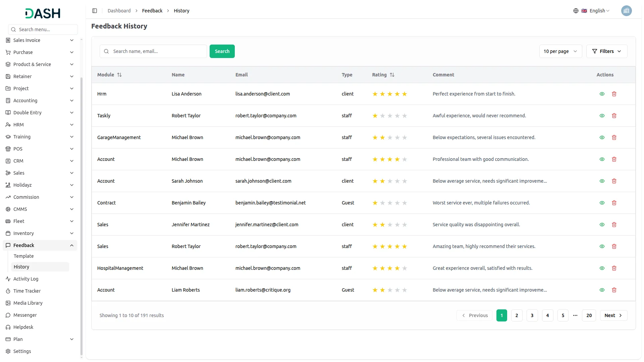
Task: Click the Filters control
Action: point(607,51)
